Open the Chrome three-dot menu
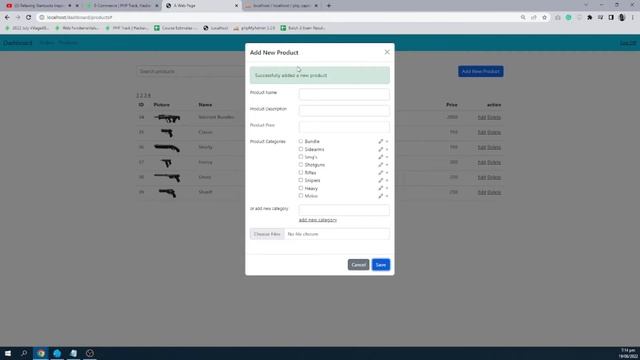The height and width of the screenshot is (360, 640). point(633,18)
